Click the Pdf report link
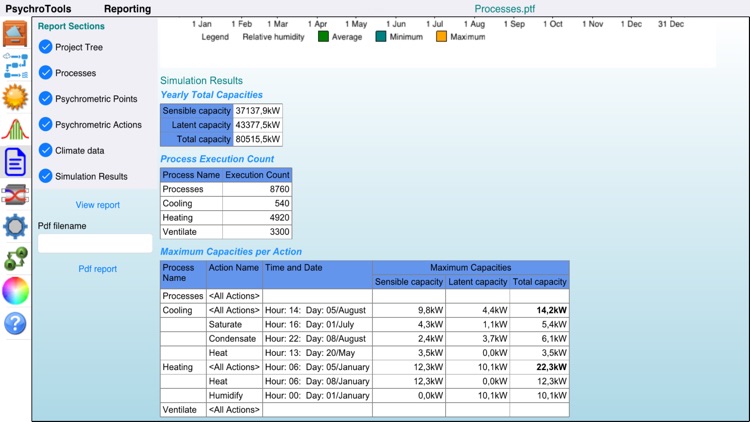 (98, 269)
